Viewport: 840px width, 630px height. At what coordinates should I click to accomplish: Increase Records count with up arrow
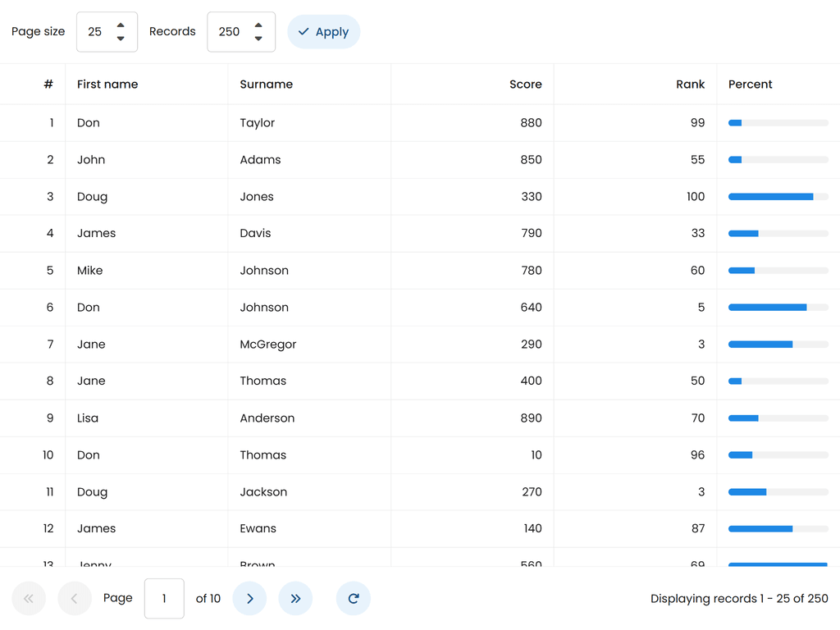258,25
